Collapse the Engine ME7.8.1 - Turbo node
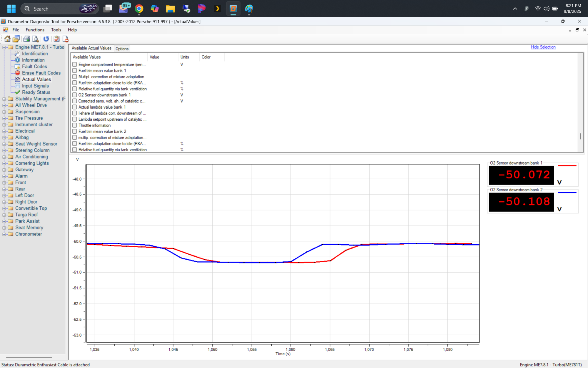The image size is (588, 368). (x=4, y=47)
